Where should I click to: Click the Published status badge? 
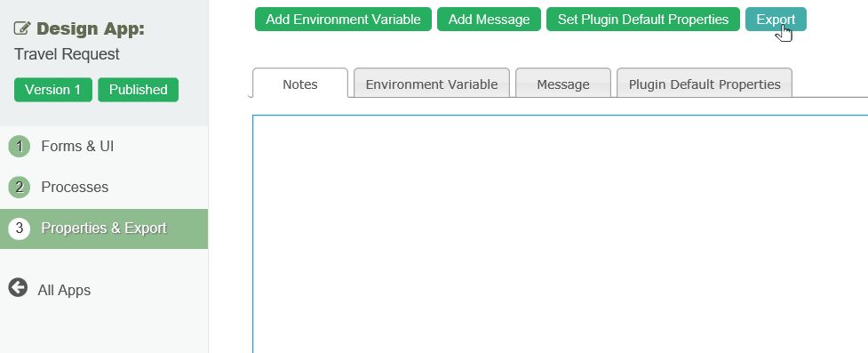139,90
